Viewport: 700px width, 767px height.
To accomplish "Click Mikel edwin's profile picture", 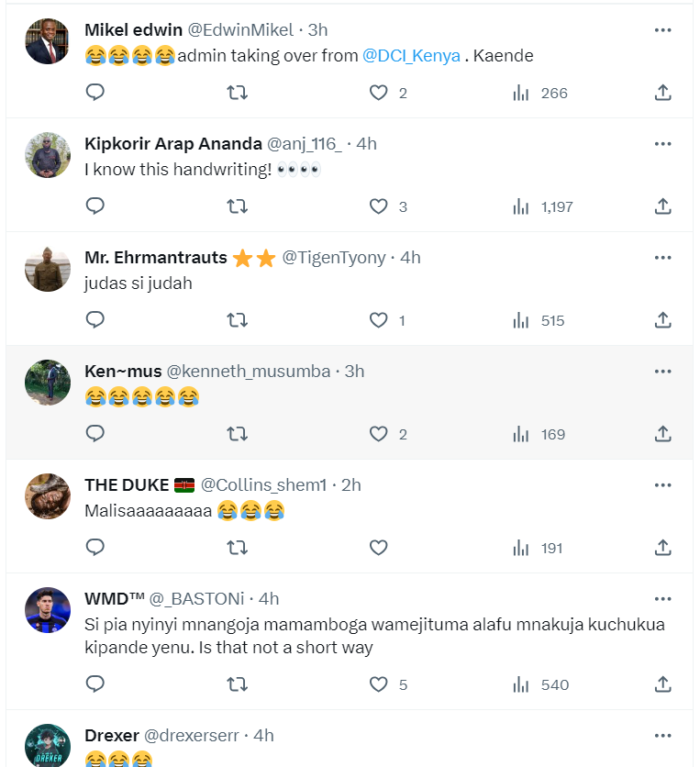I will (48, 41).
